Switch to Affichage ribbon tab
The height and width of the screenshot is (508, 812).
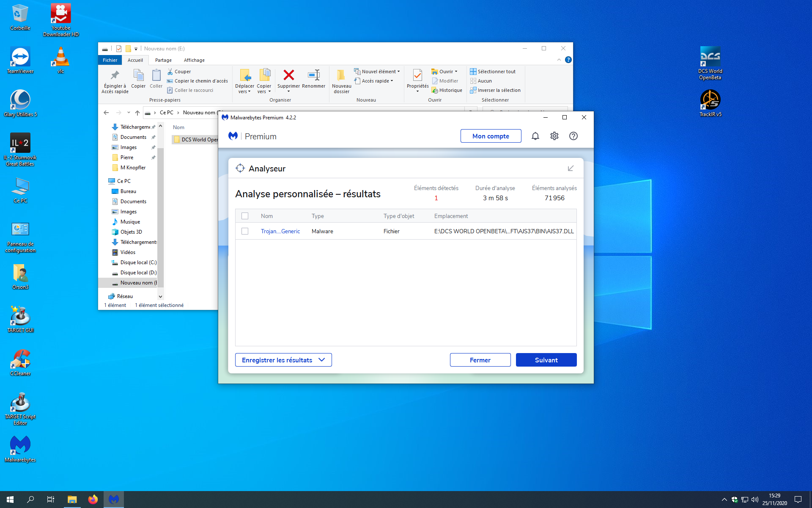tap(194, 60)
